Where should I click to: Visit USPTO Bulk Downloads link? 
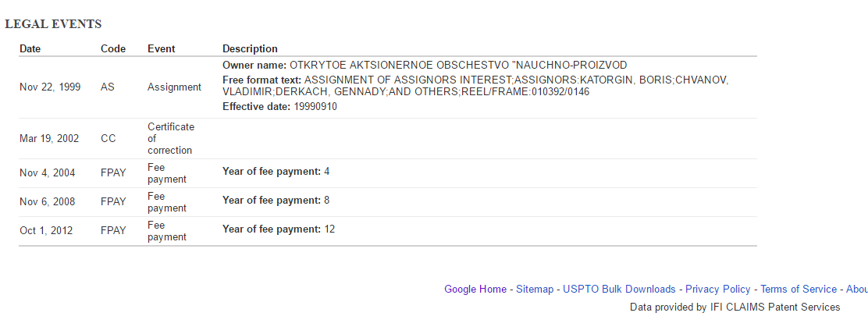(619, 290)
